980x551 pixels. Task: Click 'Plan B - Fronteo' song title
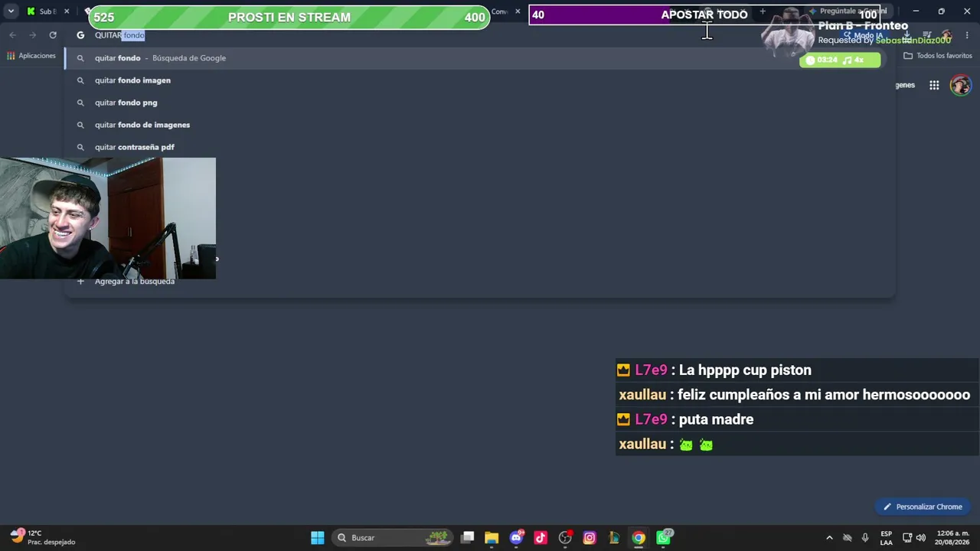tap(863, 26)
